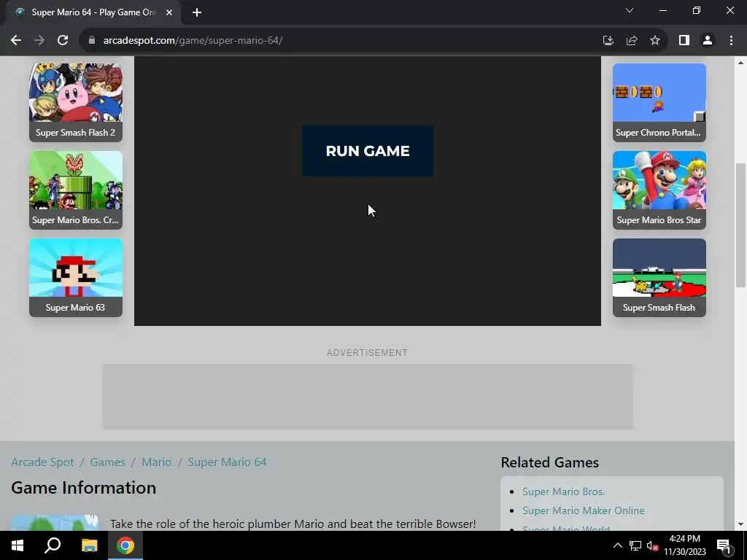
Task: Open the Chrome profile icon
Action: point(708,41)
